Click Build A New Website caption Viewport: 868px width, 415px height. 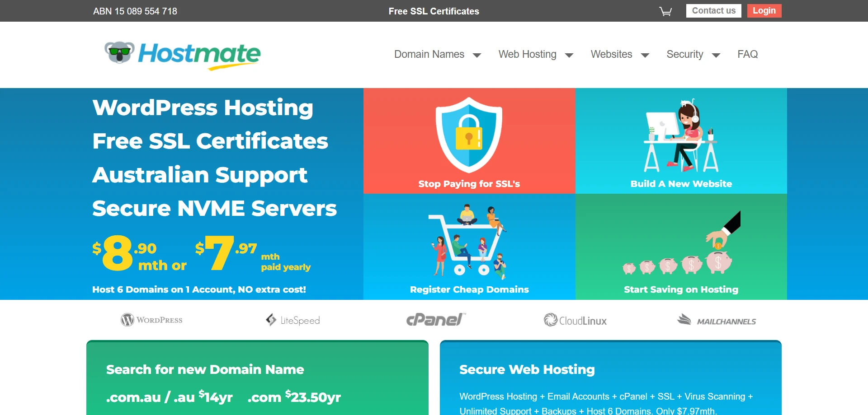(x=681, y=184)
